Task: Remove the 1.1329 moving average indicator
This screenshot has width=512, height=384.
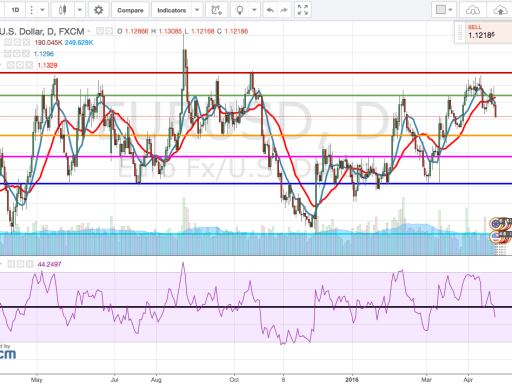Action: pyautogui.click(x=29, y=65)
